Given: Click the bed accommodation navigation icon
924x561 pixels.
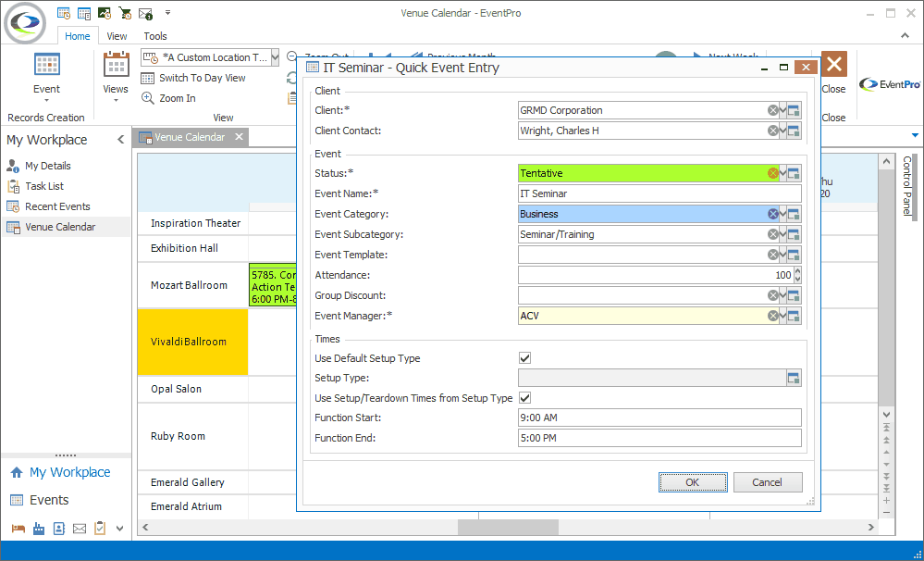Looking at the screenshot, I should coord(18,528).
